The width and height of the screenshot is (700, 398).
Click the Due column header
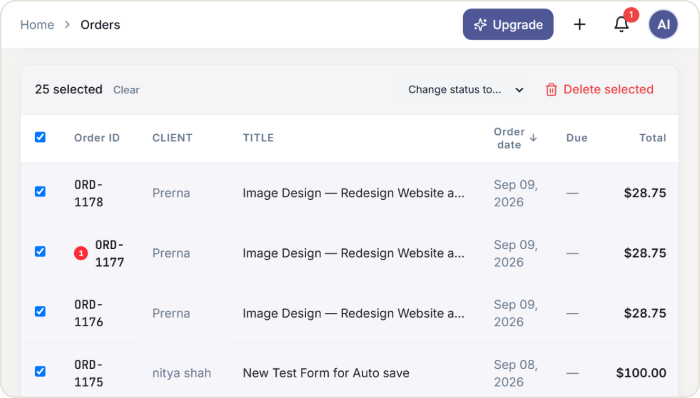(x=577, y=138)
